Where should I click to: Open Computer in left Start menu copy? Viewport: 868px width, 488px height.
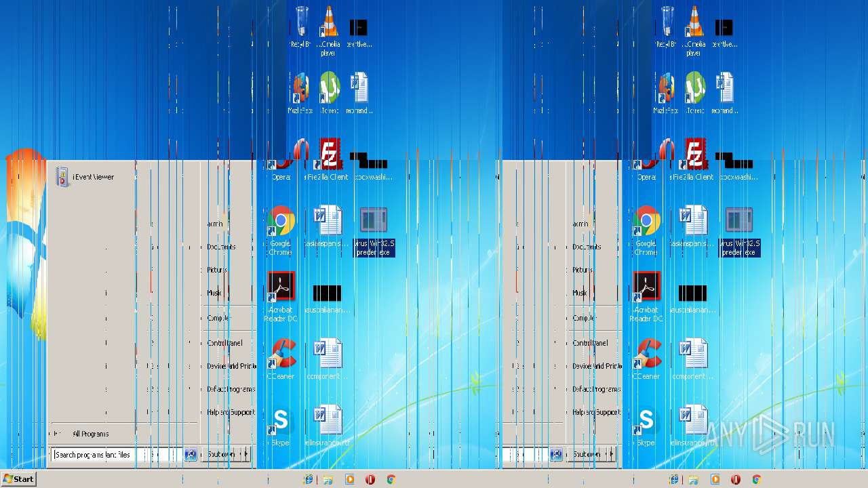point(219,318)
